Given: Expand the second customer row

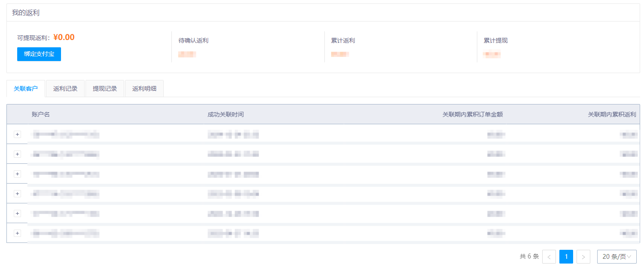Looking at the screenshot, I should (17, 154).
